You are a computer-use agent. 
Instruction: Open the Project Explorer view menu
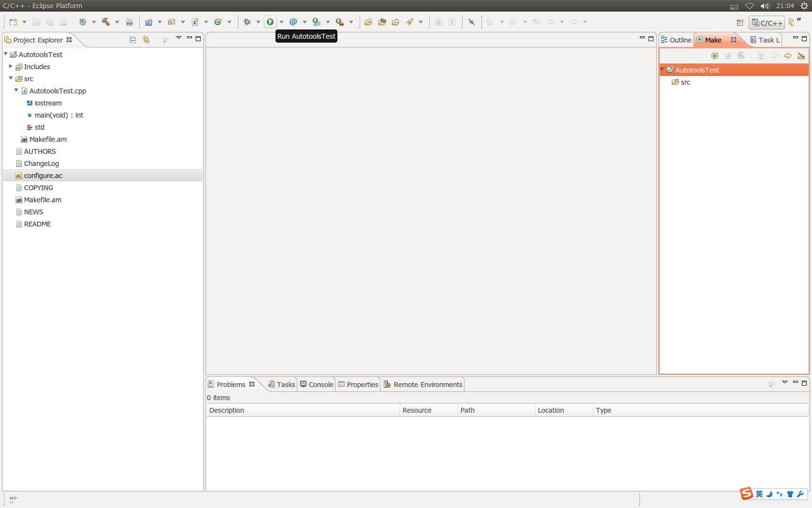pyautogui.click(x=178, y=38)
